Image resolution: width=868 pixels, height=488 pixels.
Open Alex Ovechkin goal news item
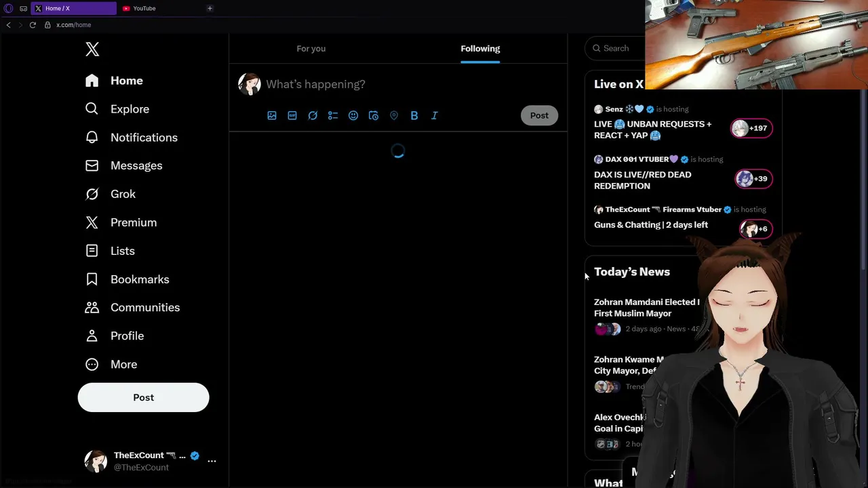pos(620,423)
